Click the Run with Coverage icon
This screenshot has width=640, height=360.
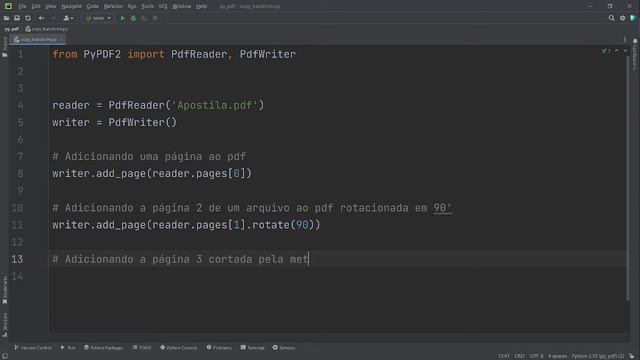pos(144,18)
